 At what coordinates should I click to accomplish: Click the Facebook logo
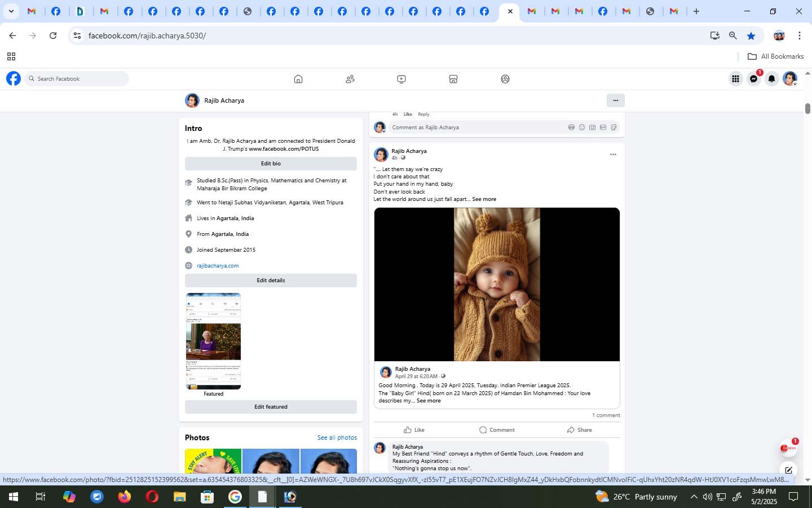click(14, 78)
